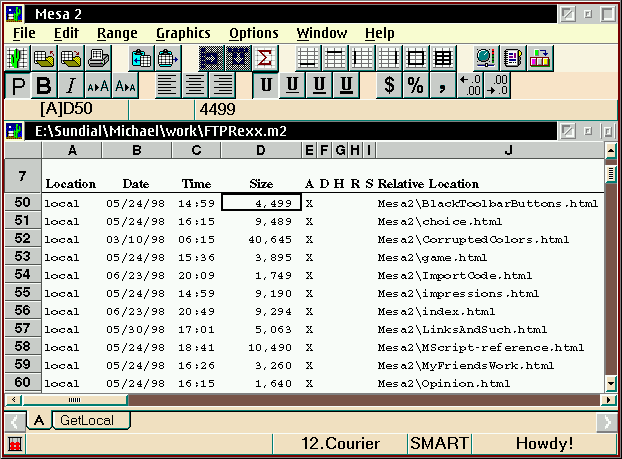Click the increase font size icon
This screenshot has width=622, height=459.
[x=98, y=86]
